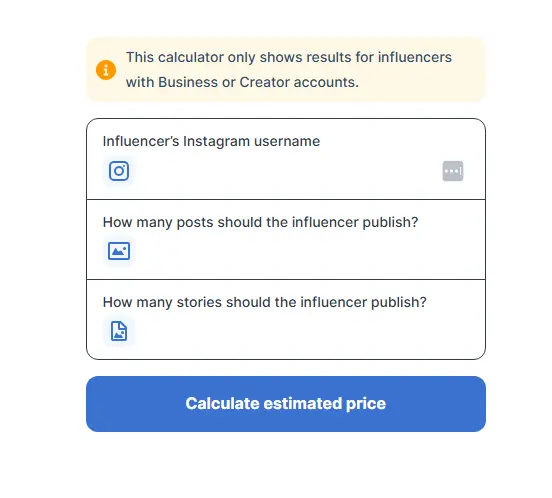Click the word "publish?" in the posts question
552x498 pixels.
click(x=390, y=222)
